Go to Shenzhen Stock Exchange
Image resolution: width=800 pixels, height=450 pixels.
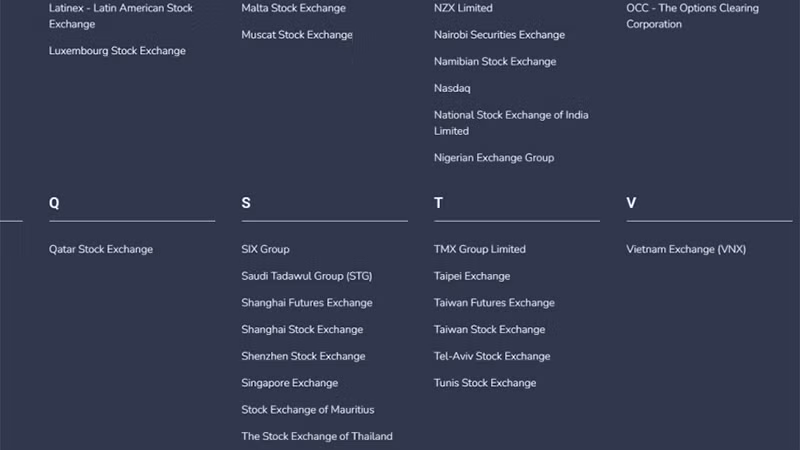pyautogui.click(x=303, y=356)
